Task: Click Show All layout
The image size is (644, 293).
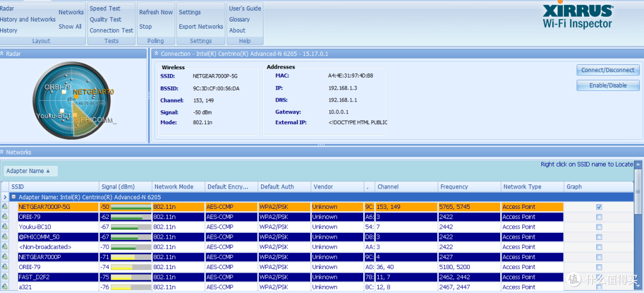Action: tap(70, 26)
